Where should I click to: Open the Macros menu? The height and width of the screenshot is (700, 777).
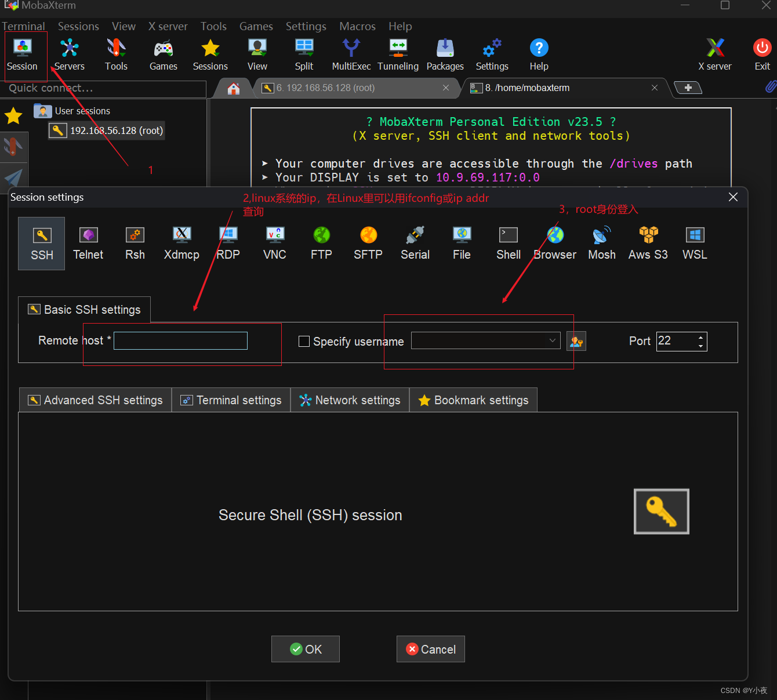pos(357,26)
